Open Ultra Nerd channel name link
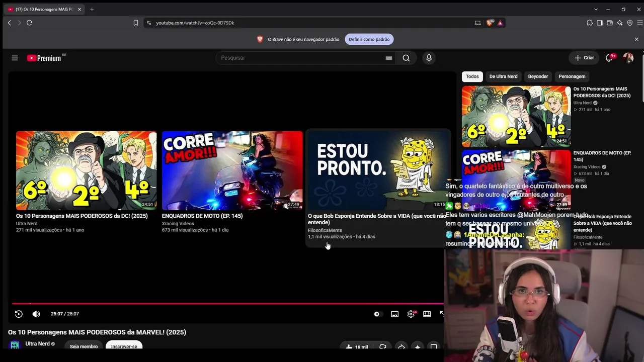 point(38,344)
